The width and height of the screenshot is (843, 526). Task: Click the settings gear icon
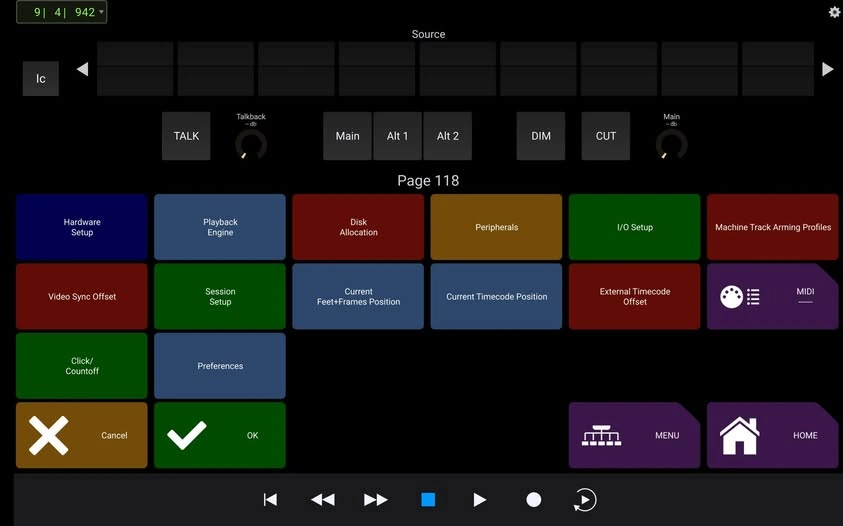(834, 12)
